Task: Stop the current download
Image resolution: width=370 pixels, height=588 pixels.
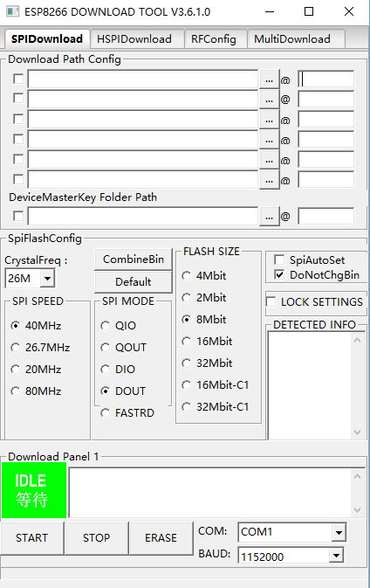Action: click(x=96, y=537)
